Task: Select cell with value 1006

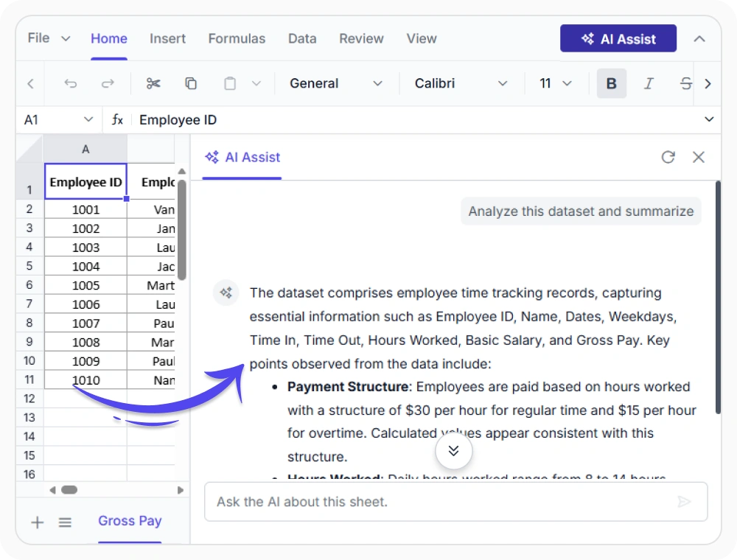Action: [x=85, y=304]
